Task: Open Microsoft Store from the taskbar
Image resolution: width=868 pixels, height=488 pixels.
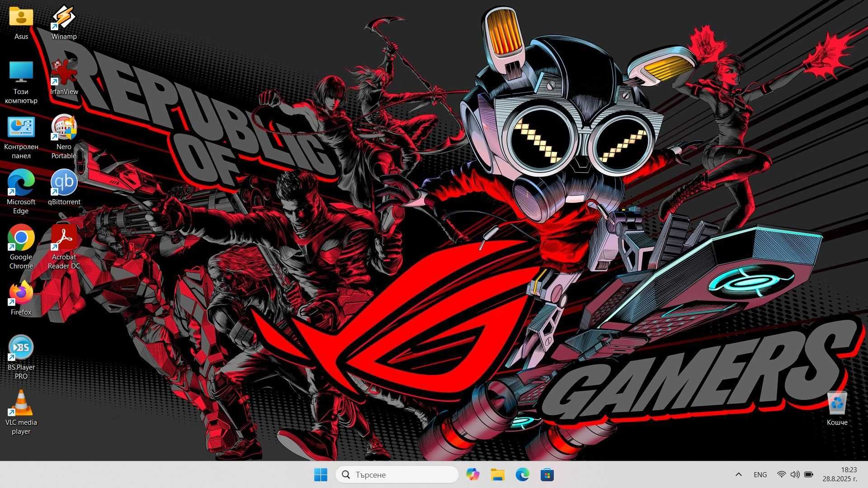Action: pyautogui.click(x=547, y=474)
